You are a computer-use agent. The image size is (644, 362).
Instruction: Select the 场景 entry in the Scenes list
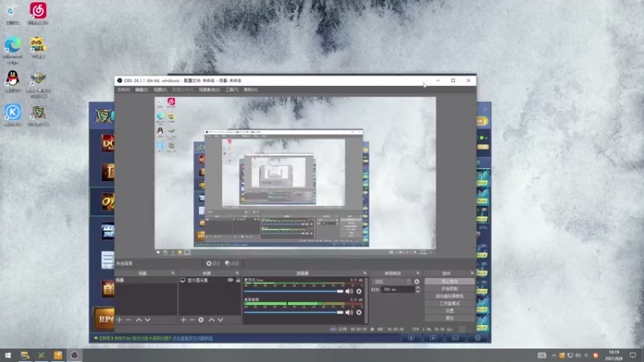click(x=146, y=280)
